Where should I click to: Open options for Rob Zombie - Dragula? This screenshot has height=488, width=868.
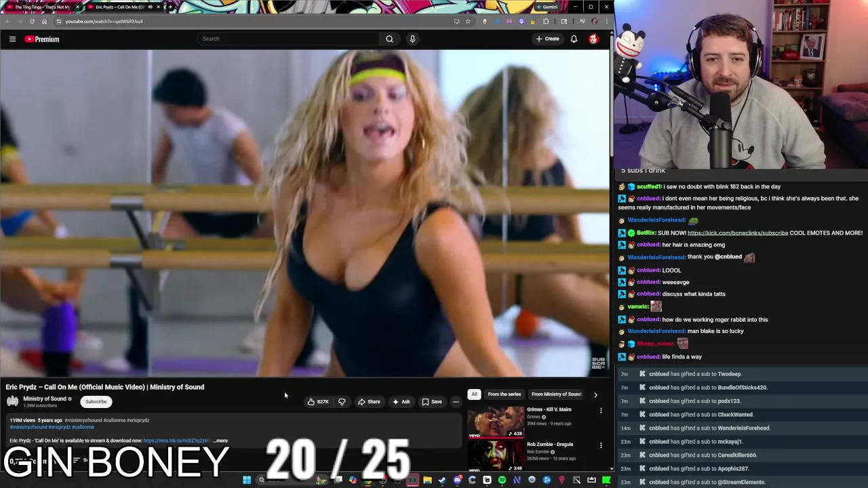pos(601,445)
